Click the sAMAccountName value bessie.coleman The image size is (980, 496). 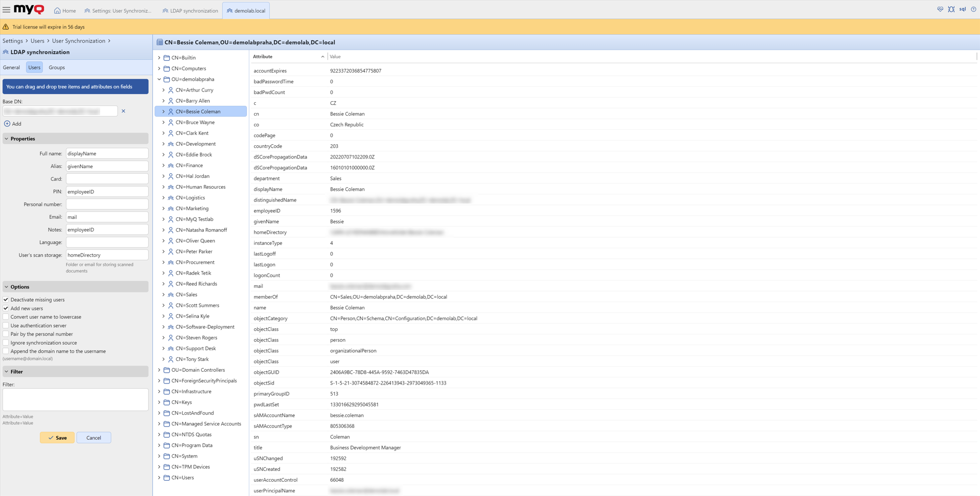pos(347,415)
